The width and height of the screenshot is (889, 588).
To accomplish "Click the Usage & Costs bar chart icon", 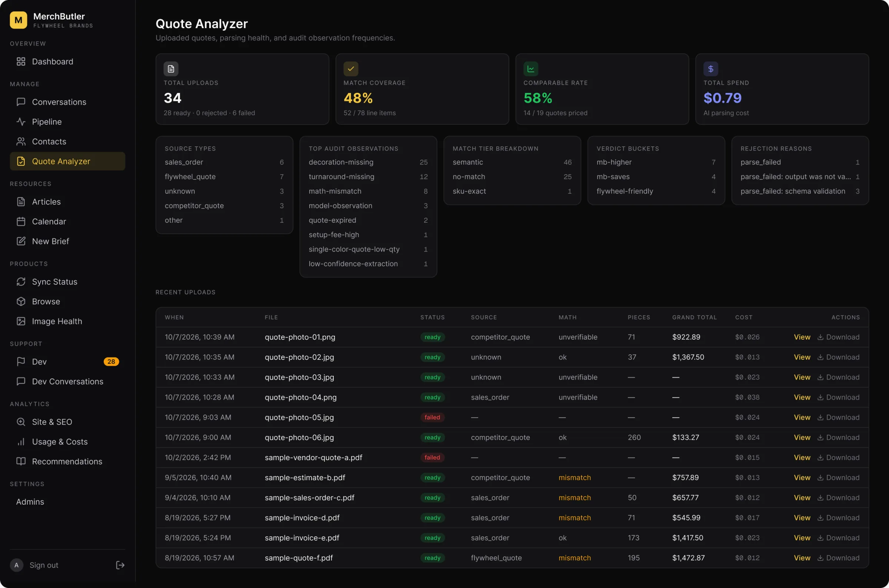I will tap(21, 442).
